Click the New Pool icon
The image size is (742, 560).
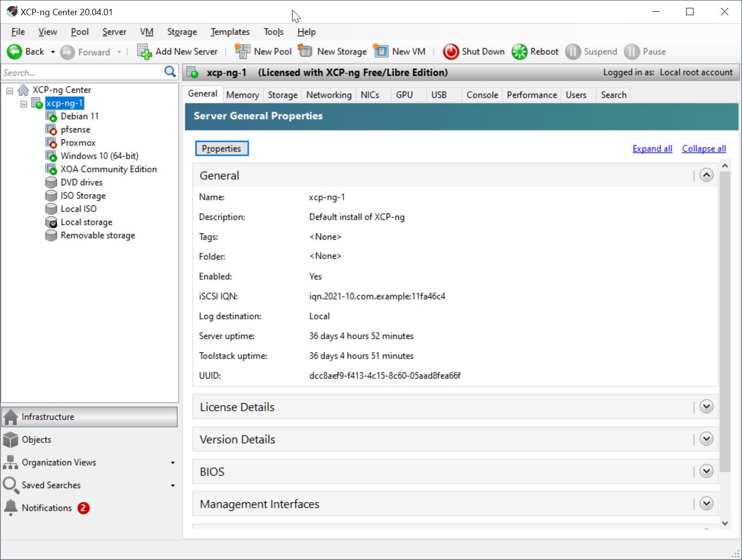pos(242,51)
